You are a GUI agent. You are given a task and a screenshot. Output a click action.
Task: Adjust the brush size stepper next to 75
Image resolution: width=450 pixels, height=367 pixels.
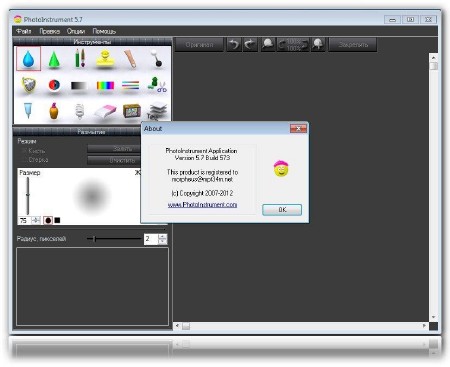[x=36, y=220]
